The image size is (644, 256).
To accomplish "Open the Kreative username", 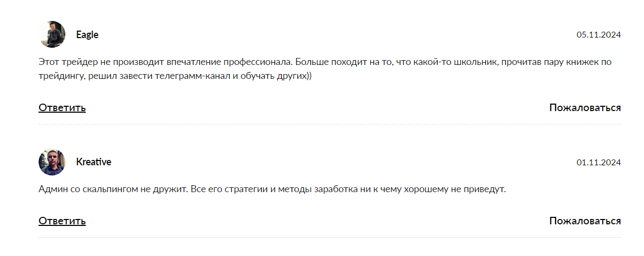I will coord(94,162).
